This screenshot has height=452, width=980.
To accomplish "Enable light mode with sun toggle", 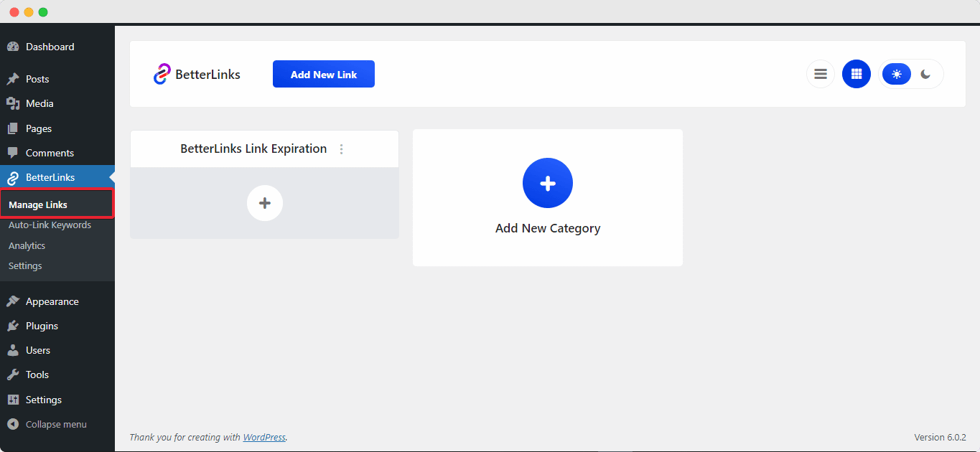I will click(896, 73).
